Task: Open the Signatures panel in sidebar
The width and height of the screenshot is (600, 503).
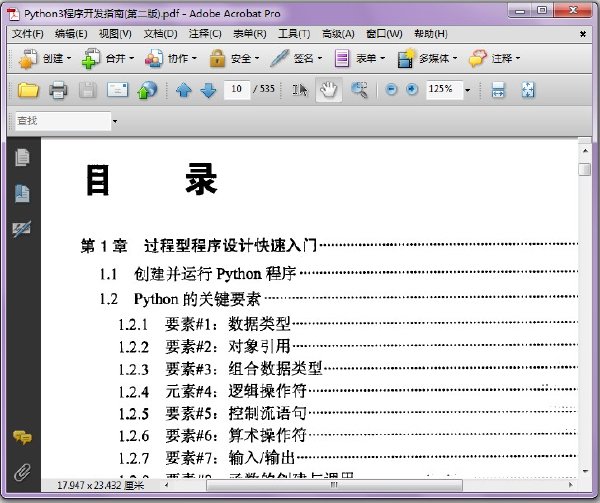Action: [x=21, y=228]
